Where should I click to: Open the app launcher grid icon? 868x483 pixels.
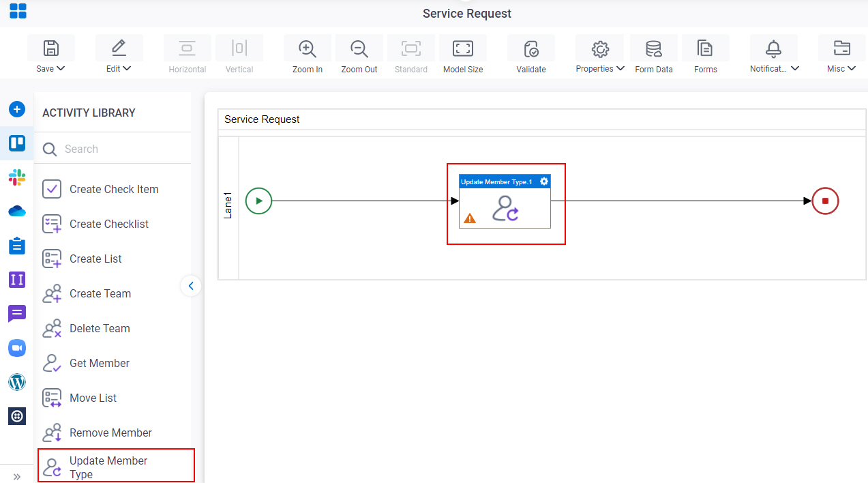18,11
